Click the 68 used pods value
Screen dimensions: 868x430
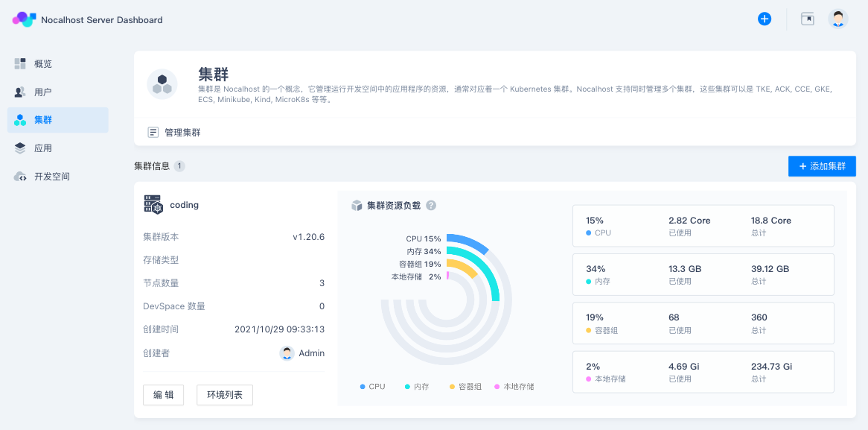674,318
